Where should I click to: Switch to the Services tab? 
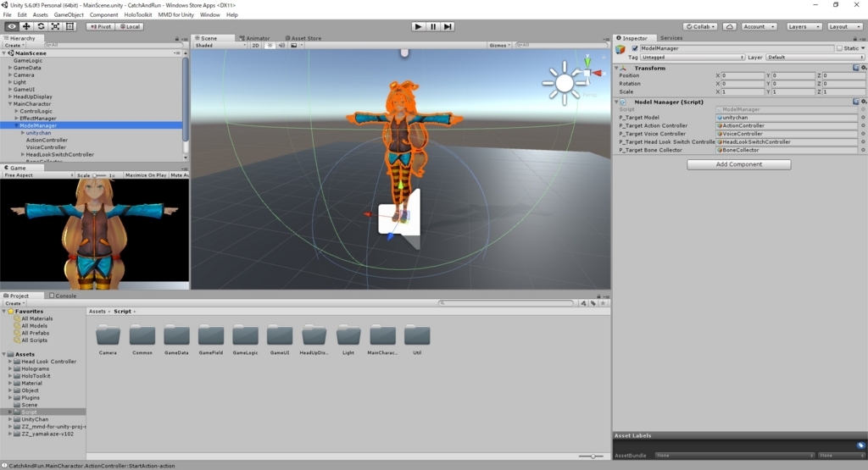pyautogui.click(x=671, y=38)
